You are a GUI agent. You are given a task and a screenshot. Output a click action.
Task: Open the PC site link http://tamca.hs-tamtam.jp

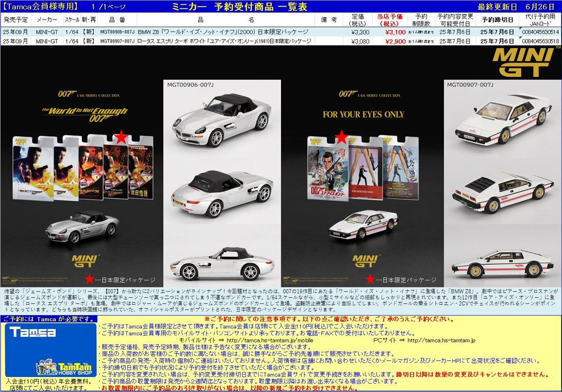pos(441,340)
